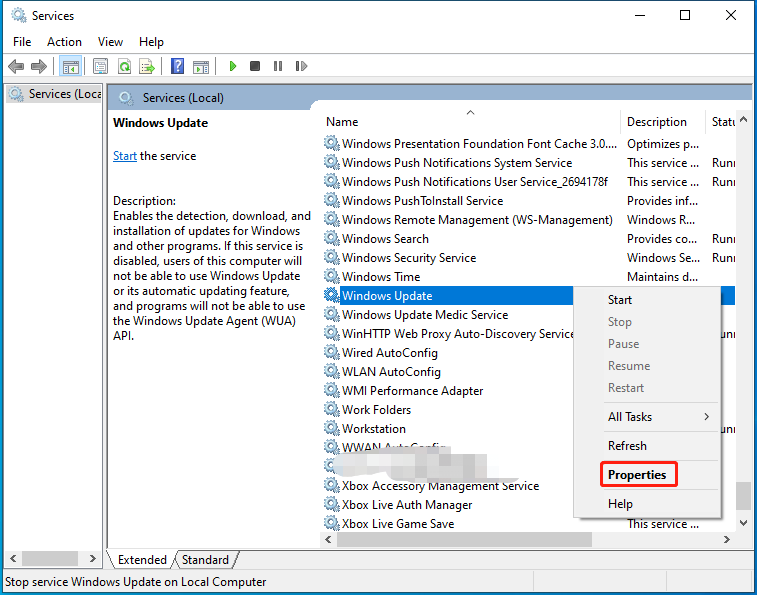Image resolution: width=757 pixels, height=595 pixels.
Task: Click the Stop Service square icon
Action: (255, 66)
